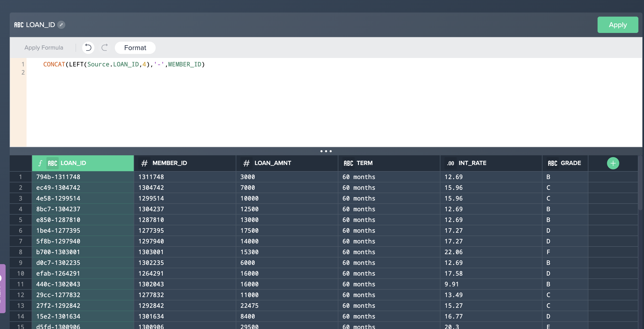Click the # numeric icon on MEMBER_ID column

click(x=145, y=163)
